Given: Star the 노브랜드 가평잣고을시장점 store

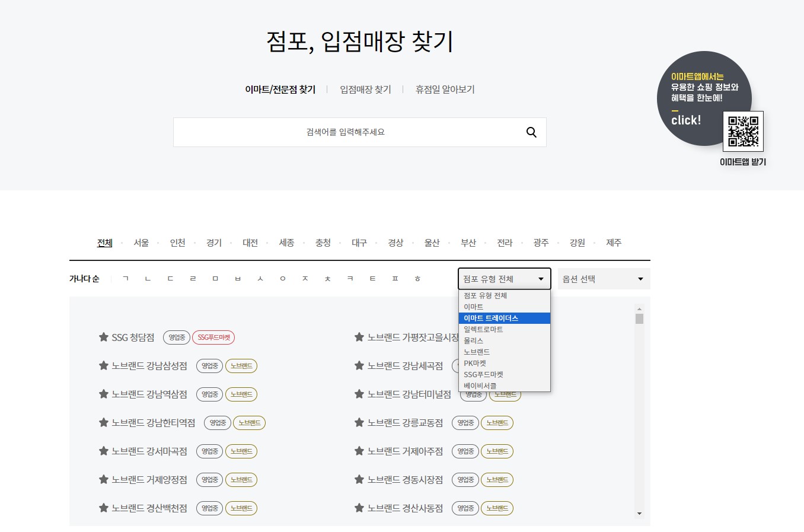Looking at the screenshot, I should pyautogui.click(x=359, y=337).
